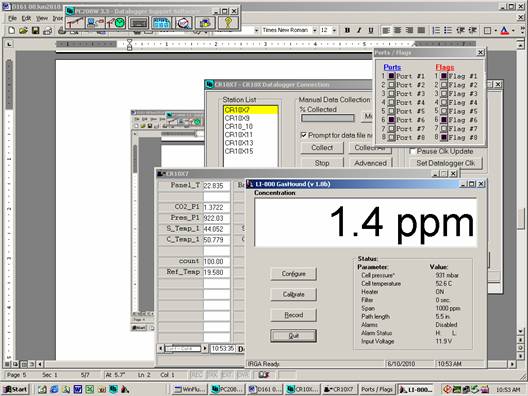Select station CR10X13 in Station List

[251, 143]
